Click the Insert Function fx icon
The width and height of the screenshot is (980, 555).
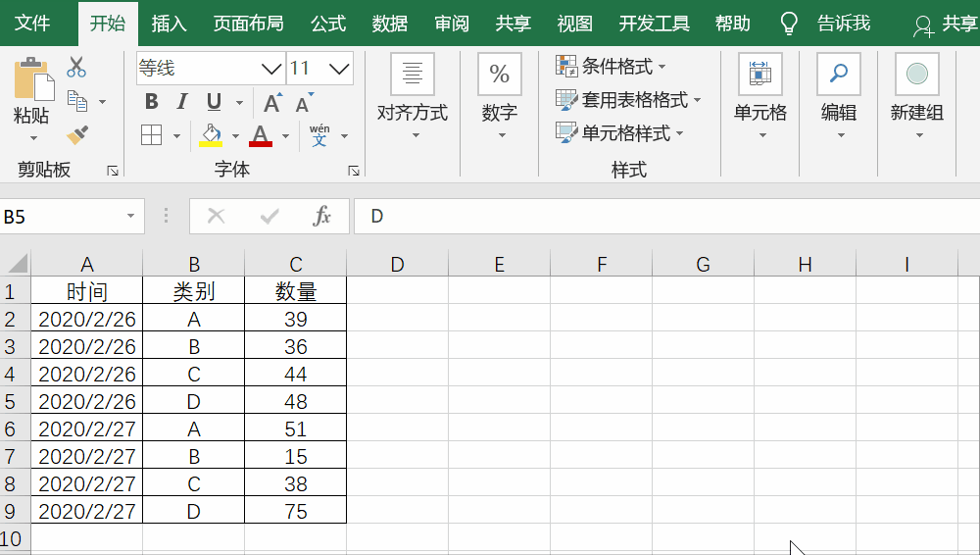[321, 216]
